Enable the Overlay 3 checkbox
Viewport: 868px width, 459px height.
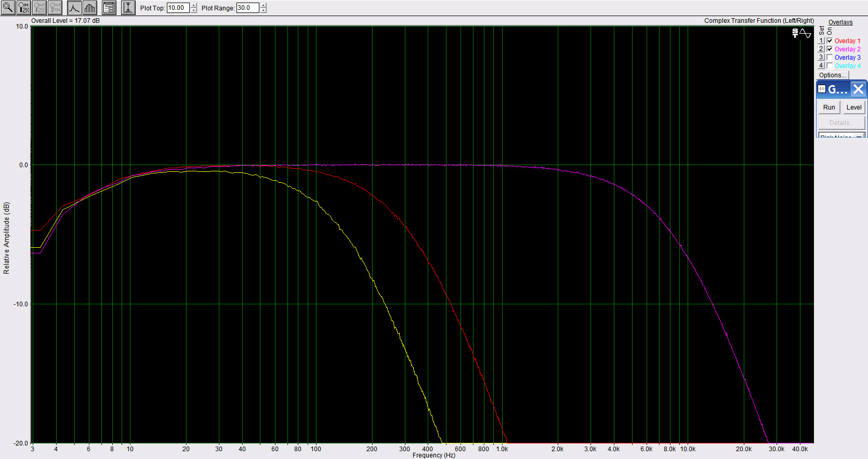coord(830,58)
